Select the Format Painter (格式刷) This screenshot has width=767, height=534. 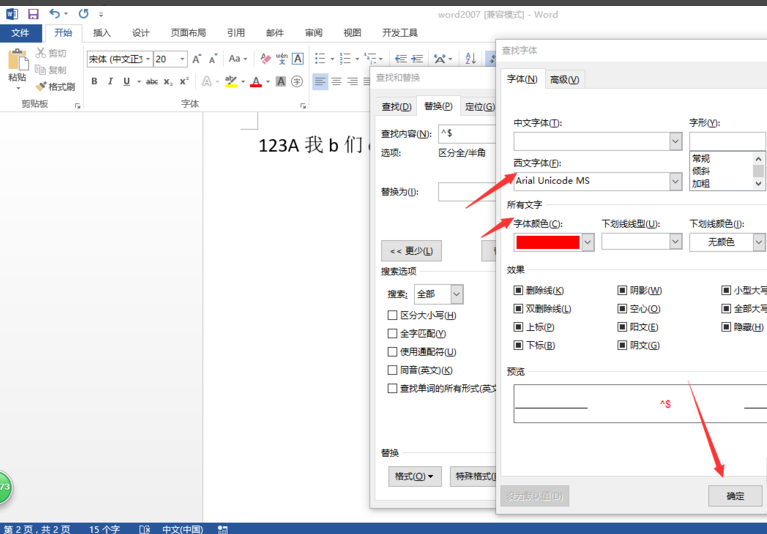coord(55,87)
